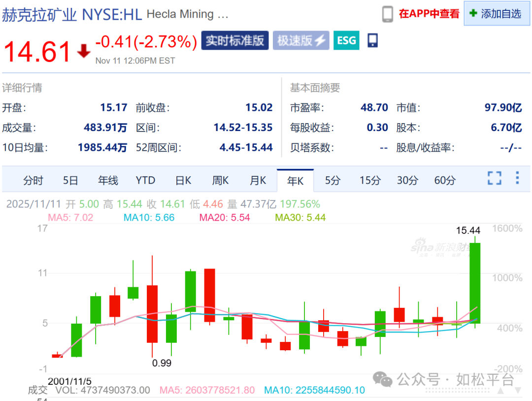Switch to the 日K tab
532x401 pixels.
click(183, 180)
